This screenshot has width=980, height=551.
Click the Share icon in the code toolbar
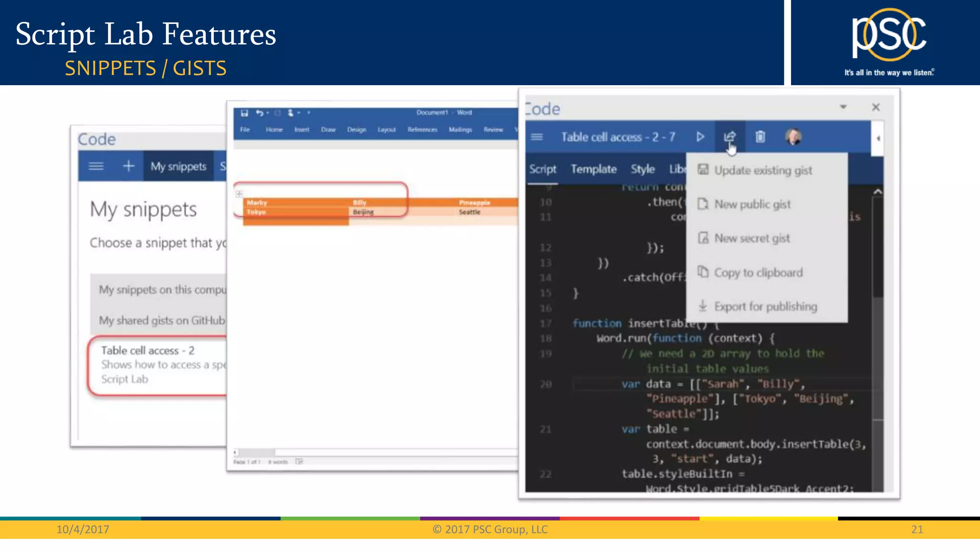tap(729, 137)
